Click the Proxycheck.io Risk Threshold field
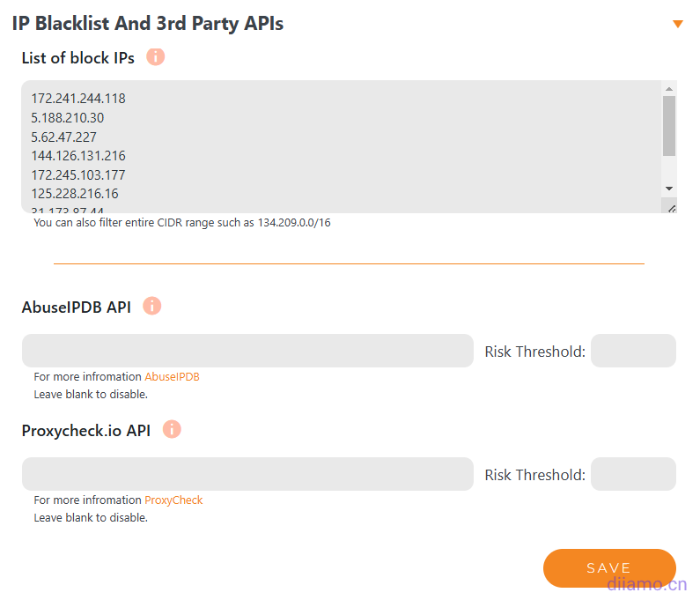The image size is (700, 600). click(633, 474)
